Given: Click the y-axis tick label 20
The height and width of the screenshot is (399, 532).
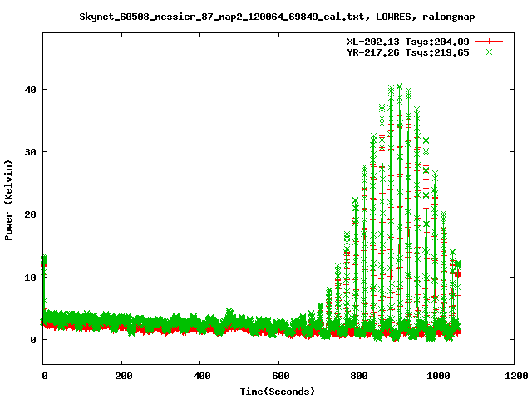Looking at the screenshot, I should [x=30, y=214].
